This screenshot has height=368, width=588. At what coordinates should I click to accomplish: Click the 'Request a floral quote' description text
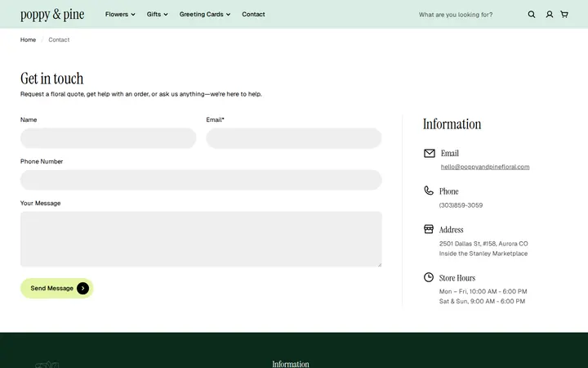[x=141, y=94]
